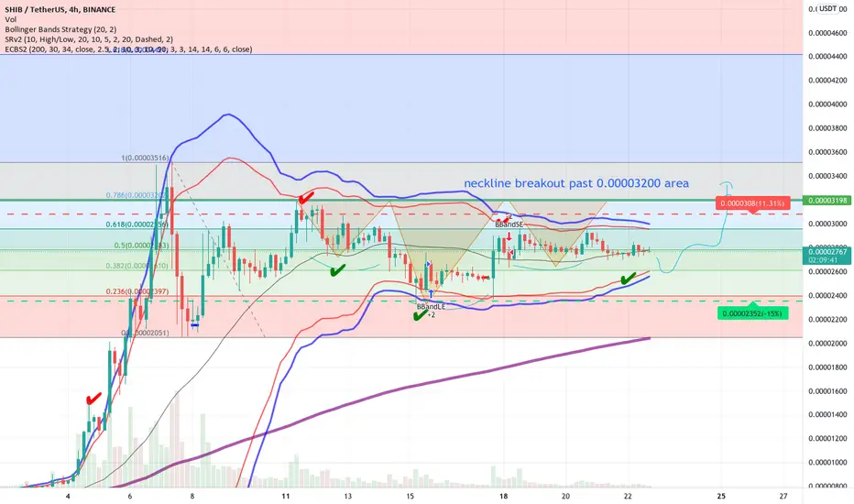Click date 18 on the time axis
Screen dimensions: 854x504
coord(503,496)
